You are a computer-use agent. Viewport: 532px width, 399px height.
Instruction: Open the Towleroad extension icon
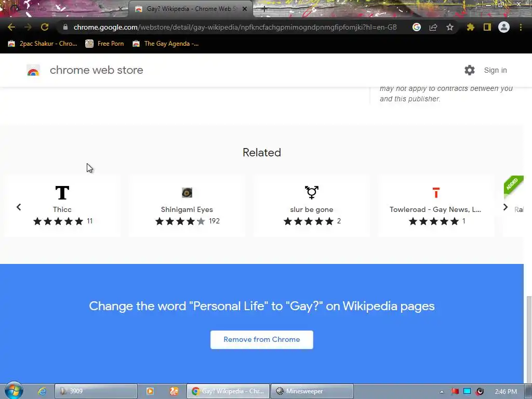436,193
